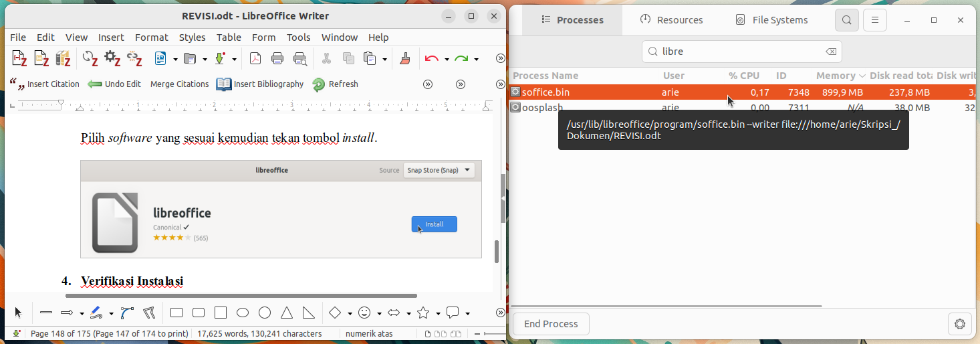Export document as PDF

tap(255, 59)
